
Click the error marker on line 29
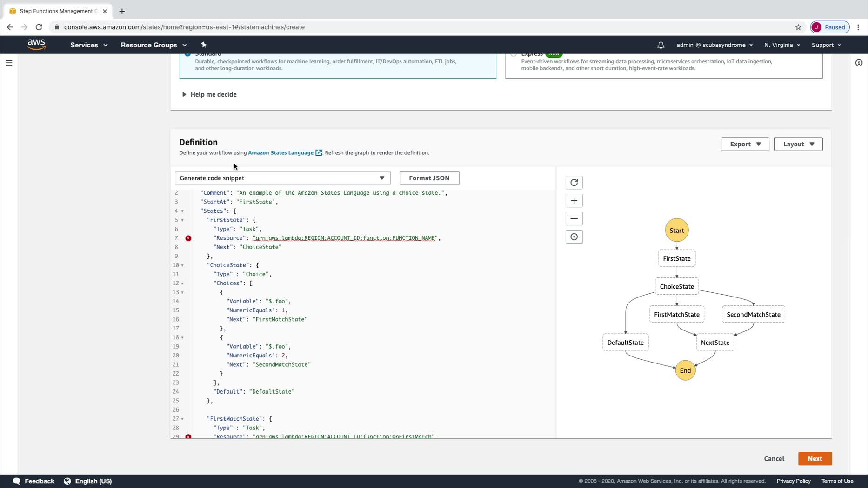coord(188,436)
